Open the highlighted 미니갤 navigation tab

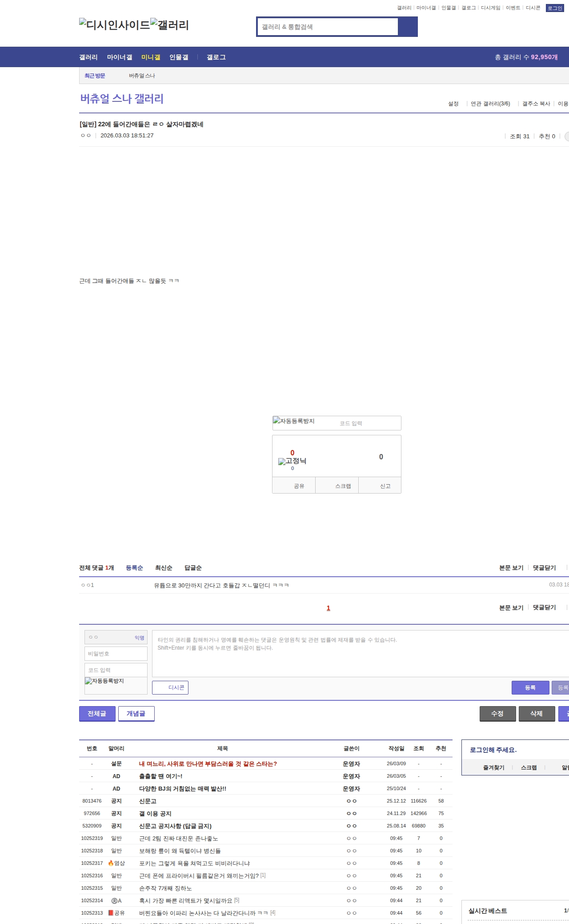[x=151, y=57]
